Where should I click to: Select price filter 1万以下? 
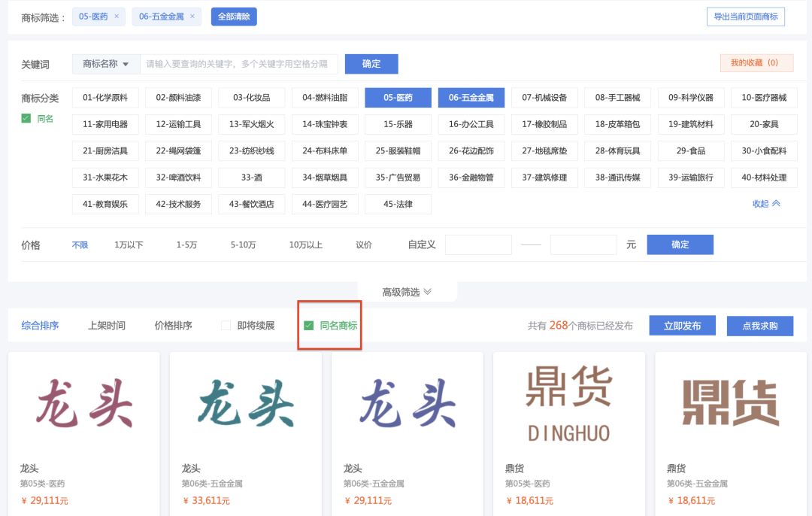129,244
